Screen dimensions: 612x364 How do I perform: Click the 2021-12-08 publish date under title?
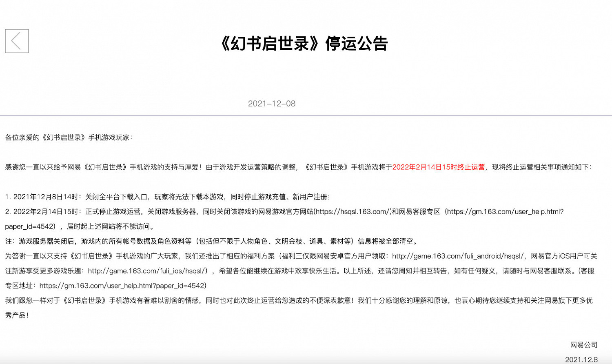pyautogui.click(x=271, y=104)
